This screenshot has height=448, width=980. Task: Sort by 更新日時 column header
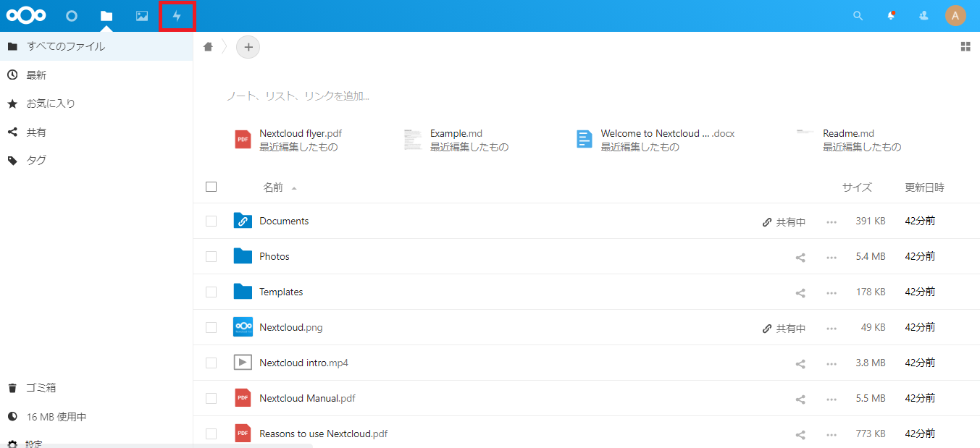coord(924,187)
